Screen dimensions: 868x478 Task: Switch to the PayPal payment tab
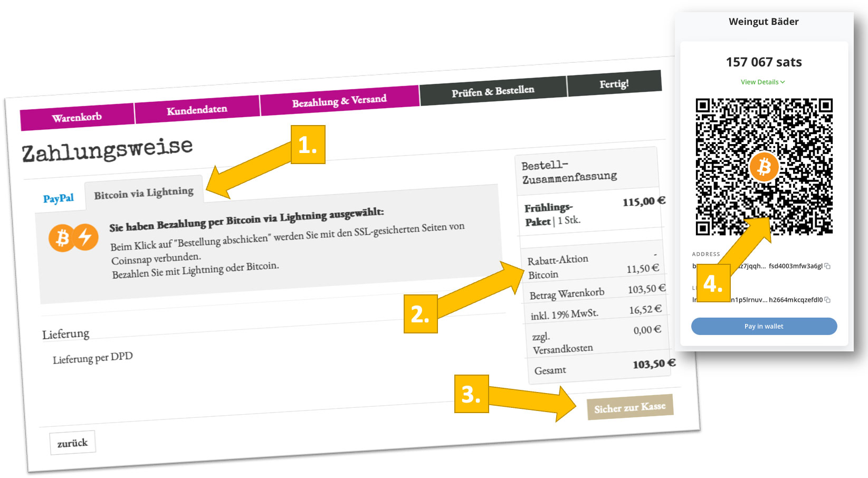tap(58, 198)
